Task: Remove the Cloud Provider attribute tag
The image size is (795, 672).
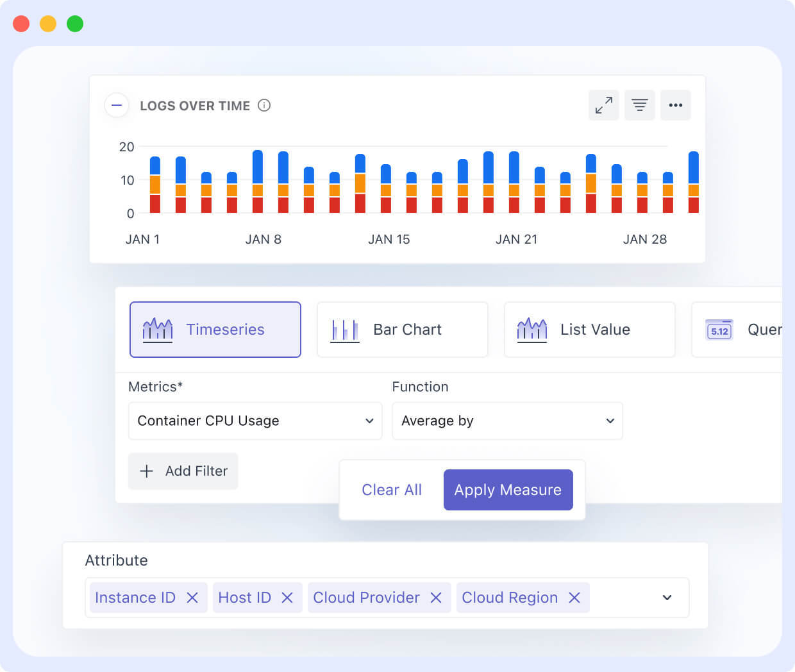Action: tap(436, 598)
